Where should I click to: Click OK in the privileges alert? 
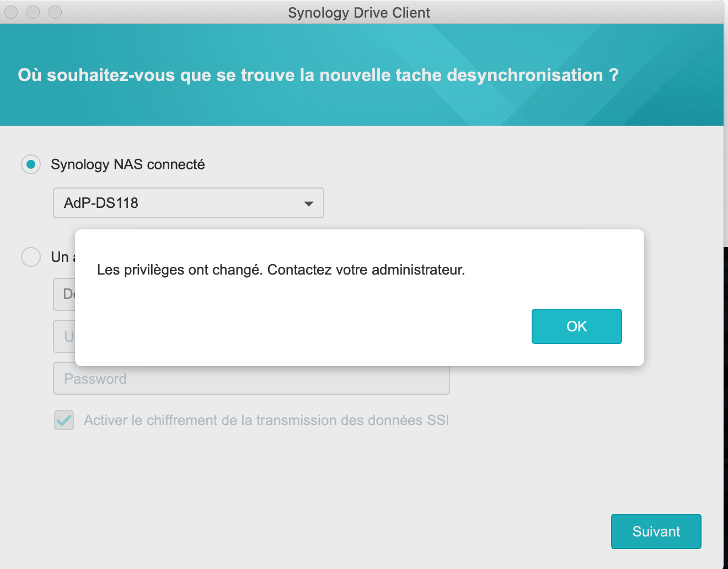[x=576, y=326]
